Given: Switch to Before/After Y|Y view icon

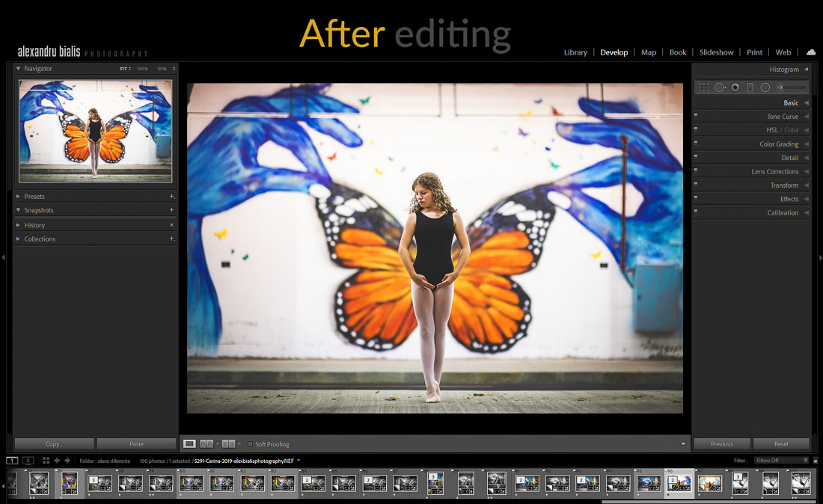Looking at the screenshot, I should pos(228,443).
